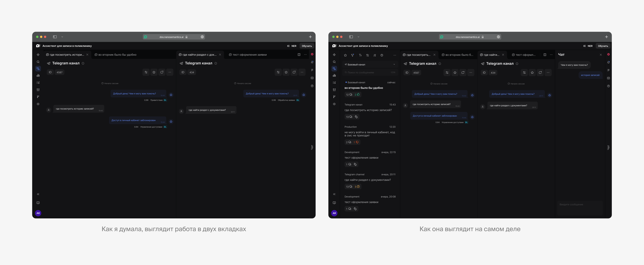This screenshot has height=265, width=644.
Task: Switch to 'во вторник было бы удобно' tab, left window
Action: pyautogui.click(x=116, y=54)
